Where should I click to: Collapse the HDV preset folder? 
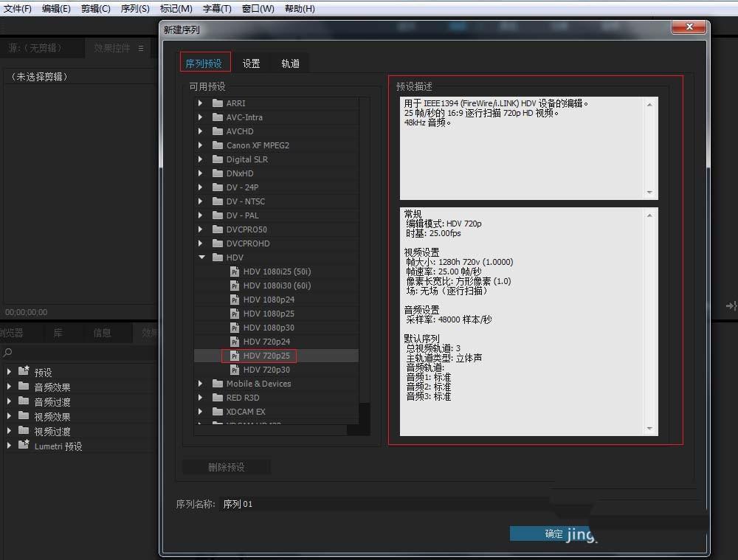pyautogui.click(x=201, y=257)
